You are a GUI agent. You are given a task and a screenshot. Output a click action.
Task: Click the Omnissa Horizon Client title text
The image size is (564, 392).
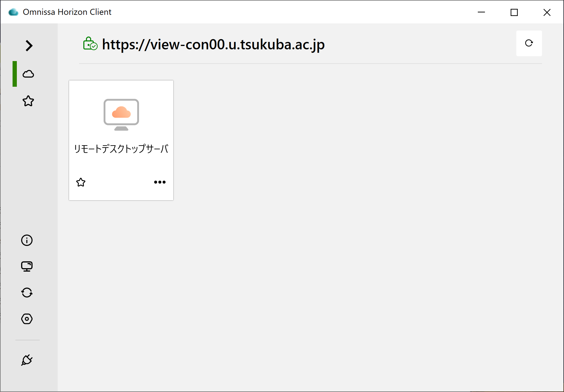[x=67, y=12]
